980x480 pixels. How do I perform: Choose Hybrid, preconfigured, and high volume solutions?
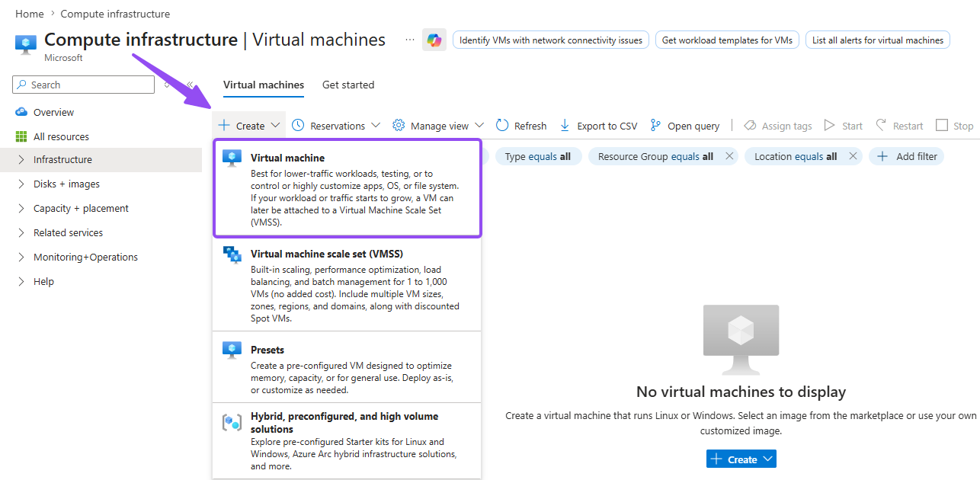[347, 440]
